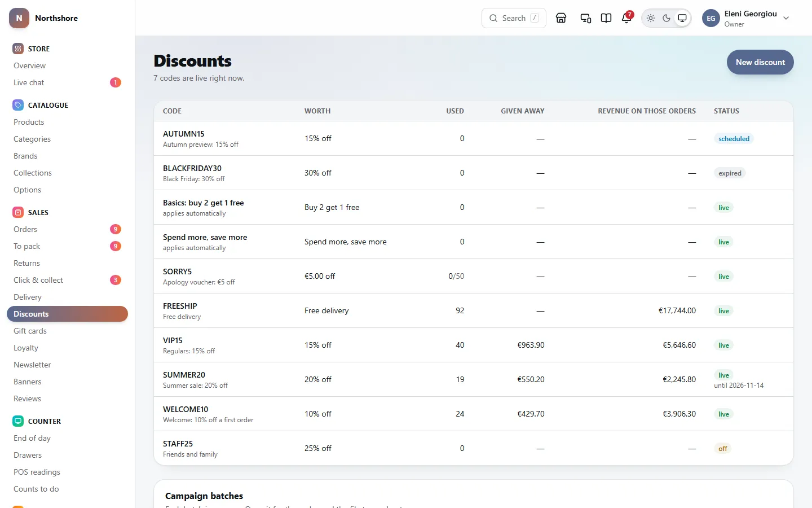
Task: Open the FREESHIP discount code
Action: pos(180,306)
